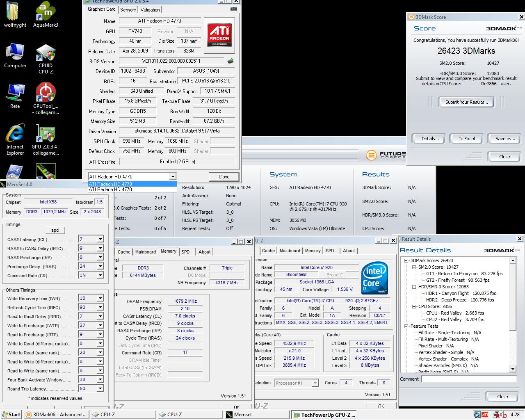
Task: Open About tab in right CPU-Z window
Action: [349, 251]
